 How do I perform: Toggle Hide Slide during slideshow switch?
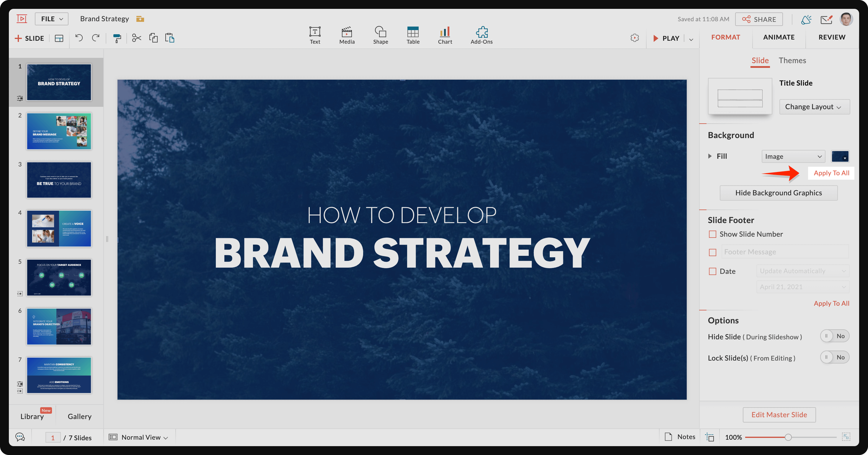point(834,336)
